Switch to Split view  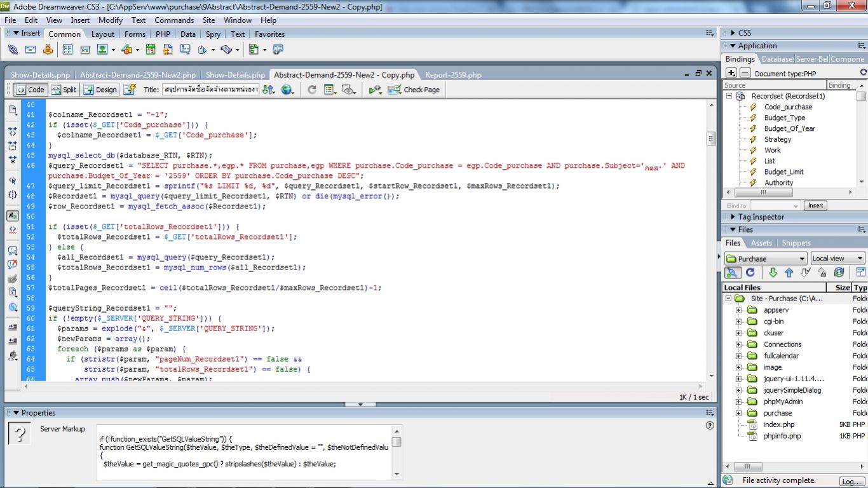click(x=64, y=90)
